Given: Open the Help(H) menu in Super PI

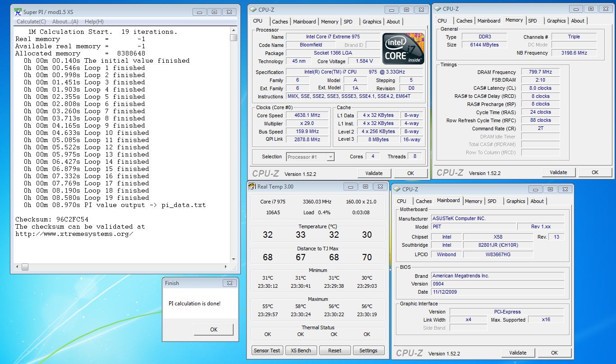Looking at the screenshot, I should click(x=94, y=22).
